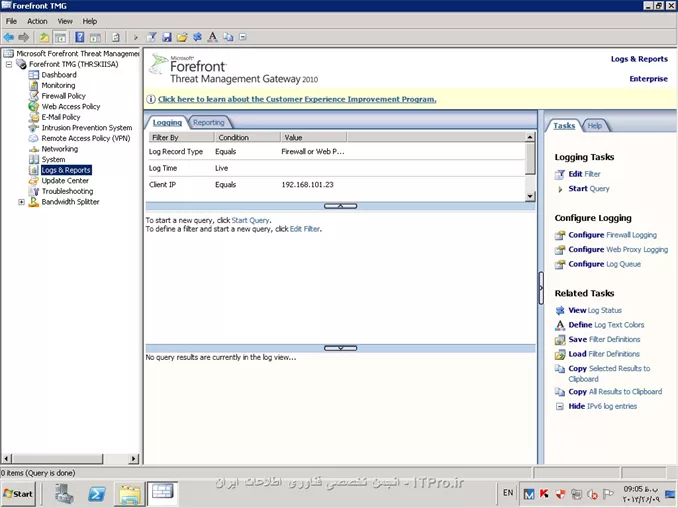Click the icon beside View Log Status
The height and width of the screenshot is (508, 678).
(560, 310)
